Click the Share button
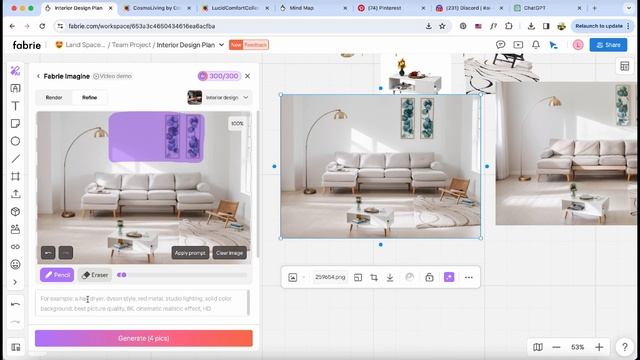The image size is (640, 360). tap(608, 45)
